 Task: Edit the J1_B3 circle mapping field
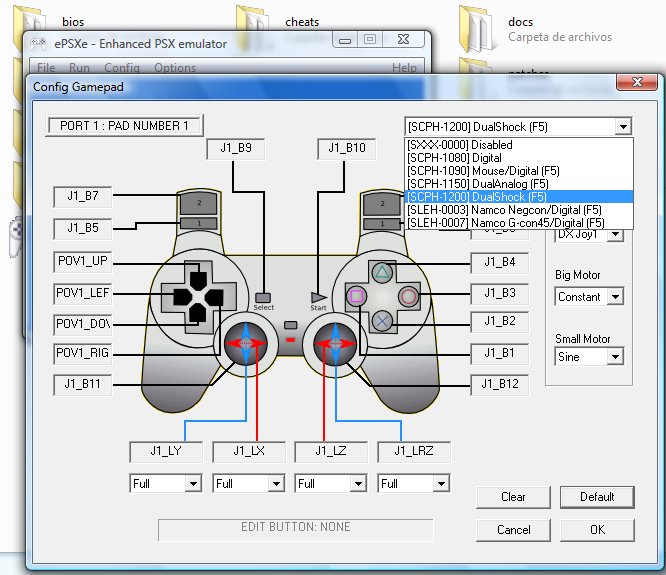tap(500, 293)
